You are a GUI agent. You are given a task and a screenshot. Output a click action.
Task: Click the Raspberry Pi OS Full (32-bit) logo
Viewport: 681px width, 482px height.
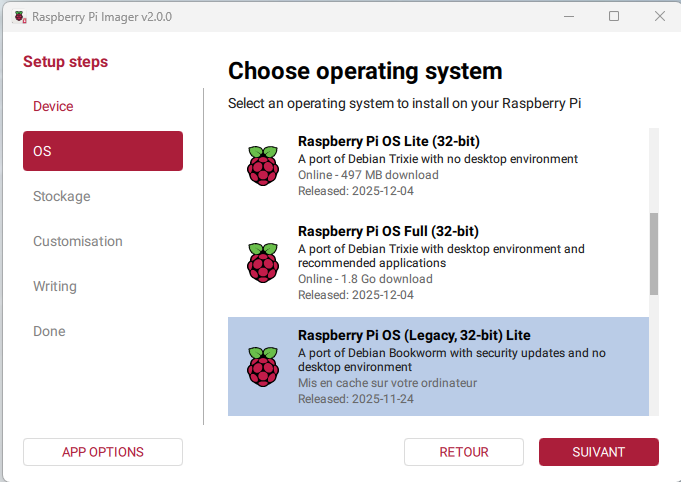click(262, 262)
